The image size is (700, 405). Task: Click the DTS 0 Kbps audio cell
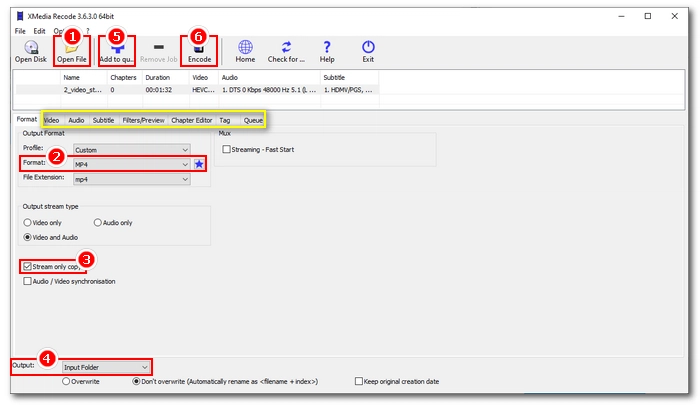[x=269, y=90]
